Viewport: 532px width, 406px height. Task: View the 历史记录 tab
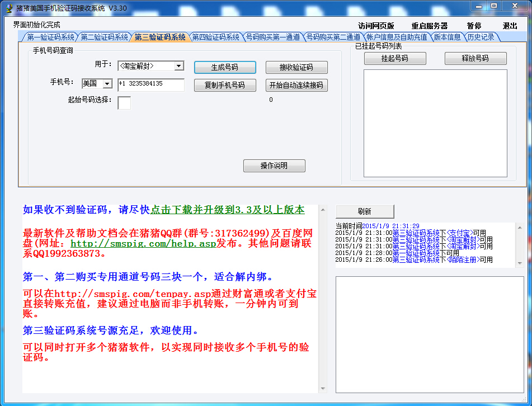click(481, 37)
